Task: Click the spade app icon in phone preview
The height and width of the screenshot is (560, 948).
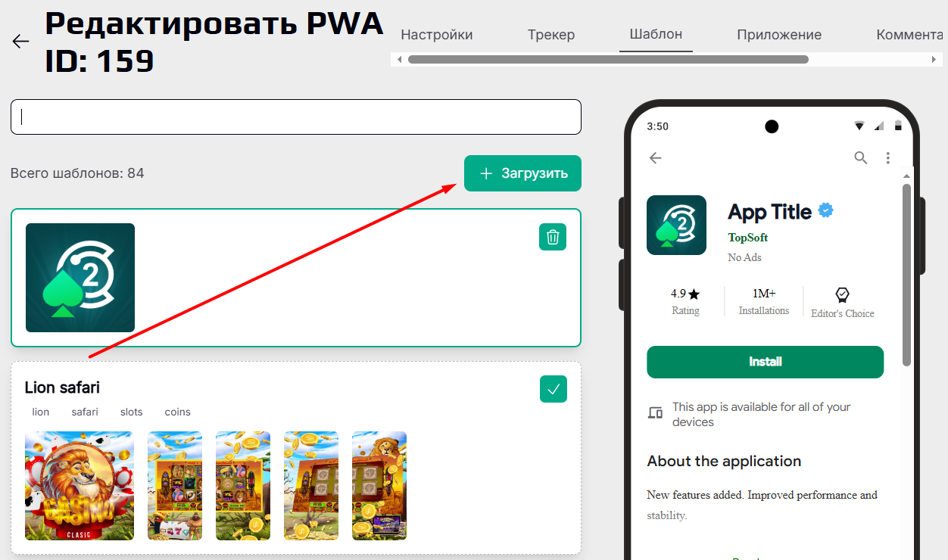Action: [676, 225]
